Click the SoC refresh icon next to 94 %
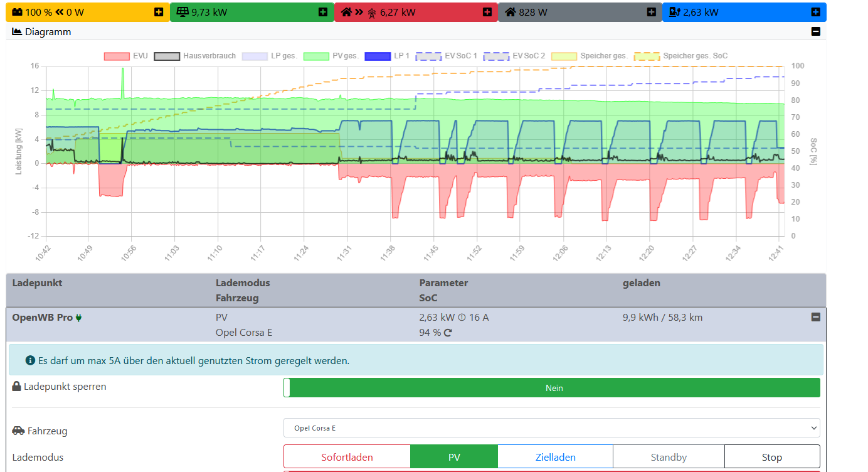 coord(448,333)
